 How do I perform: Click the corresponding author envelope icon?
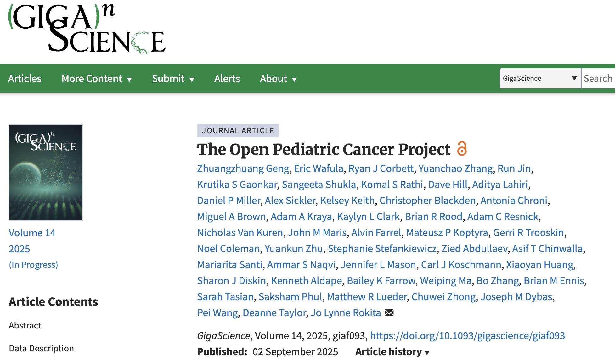tap(389, 312)
